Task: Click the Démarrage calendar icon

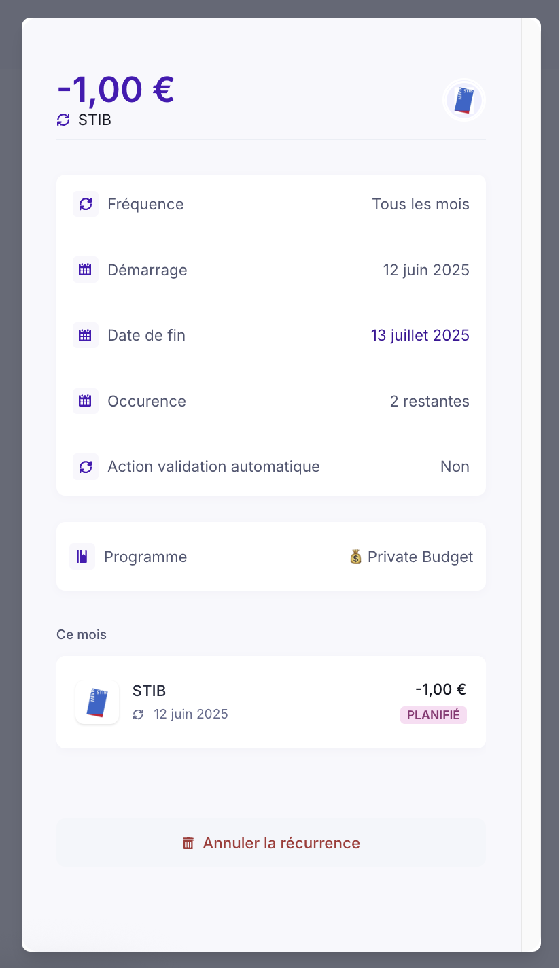Action: pyautogui.click(x=86, y=270)
